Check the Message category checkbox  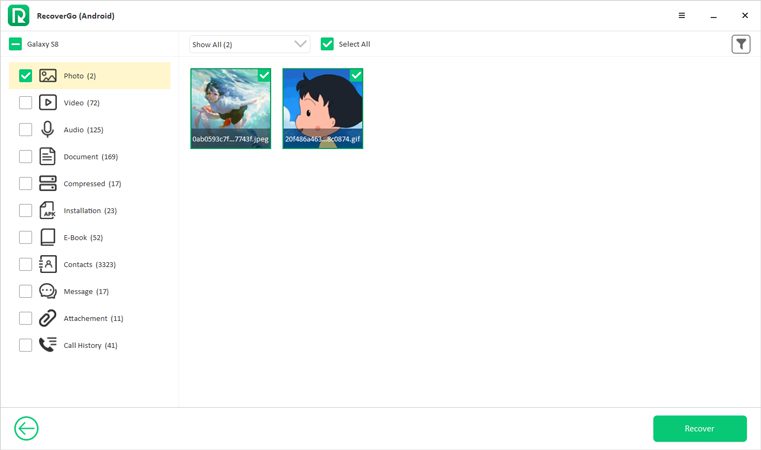[x=25, y=291]
